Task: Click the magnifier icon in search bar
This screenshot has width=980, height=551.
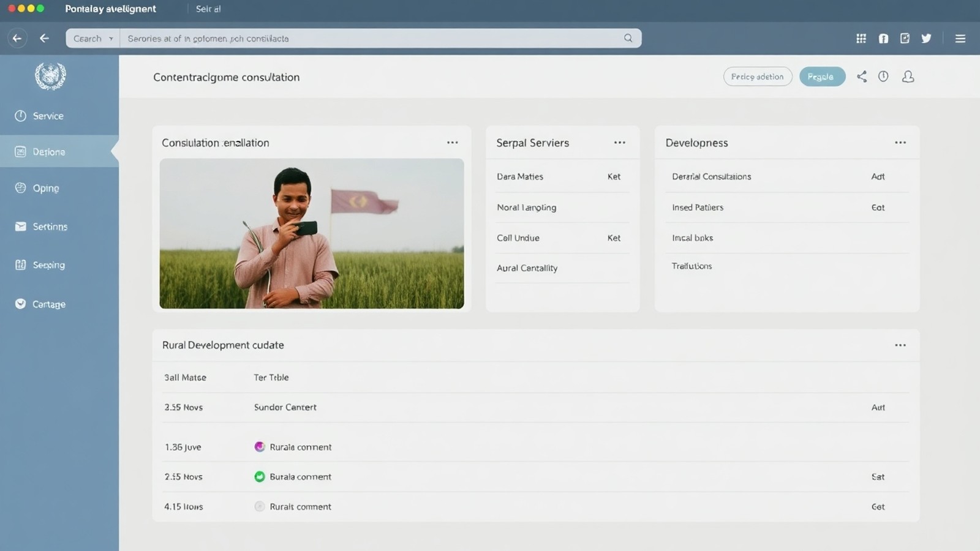Action: [x=628, y=38]
